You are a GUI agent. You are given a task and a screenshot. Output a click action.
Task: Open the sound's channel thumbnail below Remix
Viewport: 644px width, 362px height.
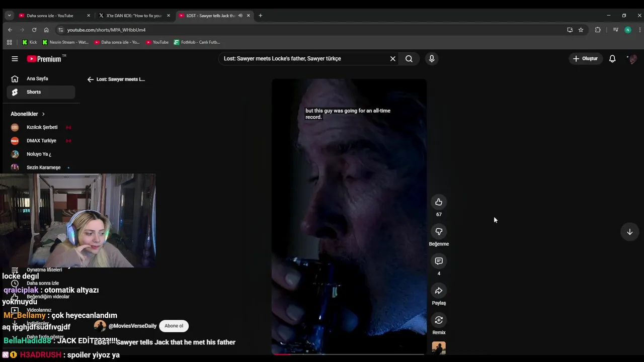pyautogui.click(x=439, y=348)
